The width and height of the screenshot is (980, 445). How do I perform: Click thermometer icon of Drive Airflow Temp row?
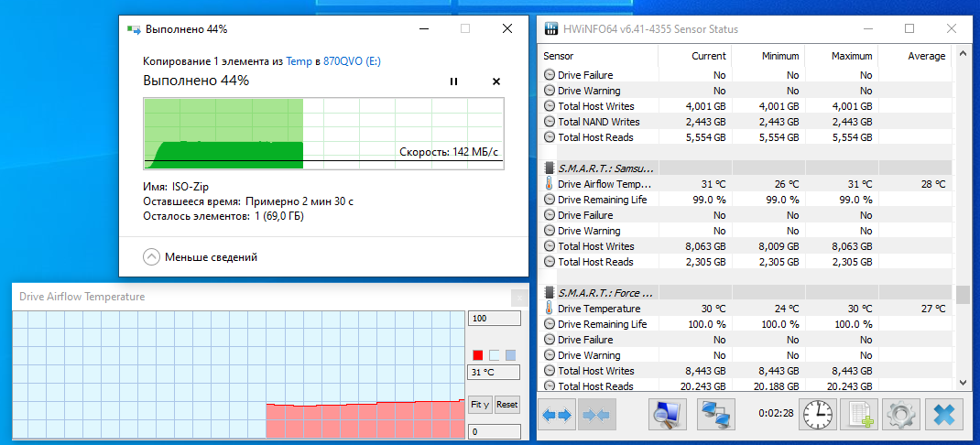[549, 184]
